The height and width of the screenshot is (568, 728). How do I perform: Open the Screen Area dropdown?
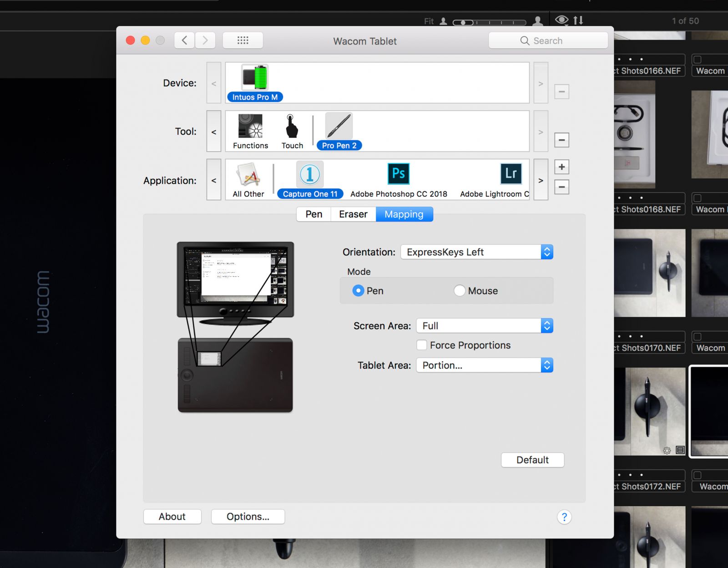click(x=484, y=326)
